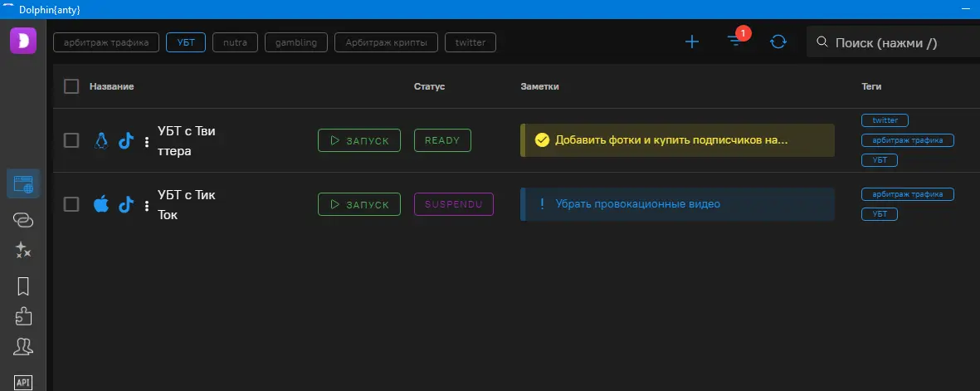Open three-dot menu for УБТ с Тик Ток
This screenshot has height=391, width=980.
coord(147,206)
